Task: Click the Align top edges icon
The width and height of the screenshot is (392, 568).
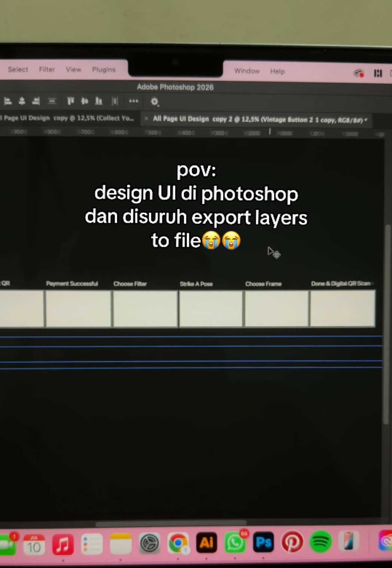Action: click(71, 101)
